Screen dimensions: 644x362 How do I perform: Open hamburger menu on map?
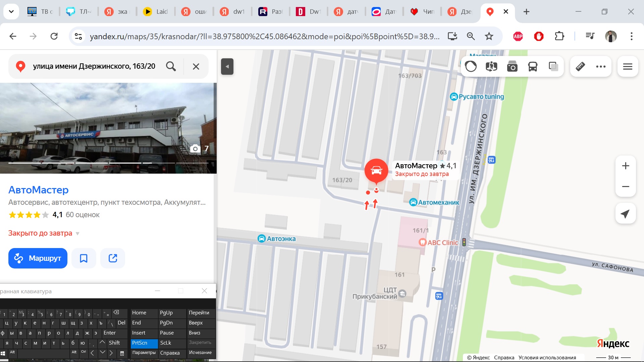628,66
